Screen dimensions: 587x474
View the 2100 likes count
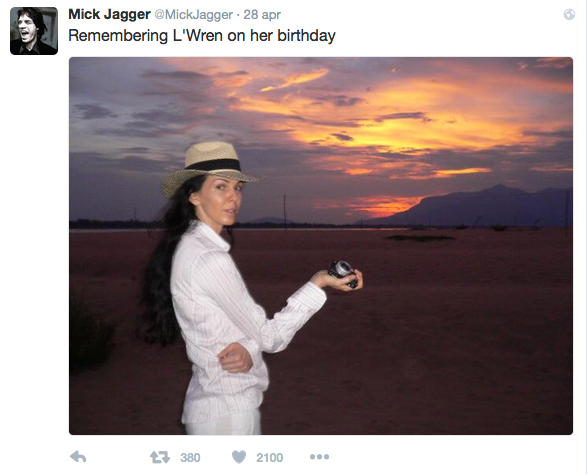click(270, 458)
